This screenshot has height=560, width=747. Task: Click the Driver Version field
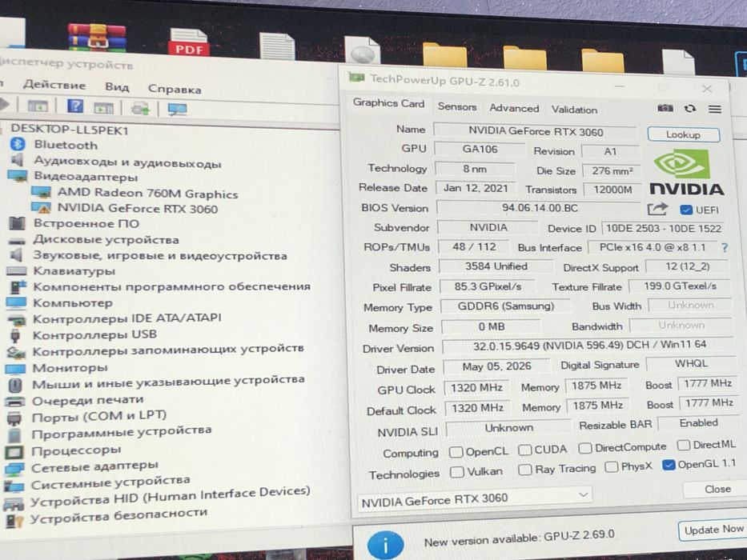pos(588,346)
